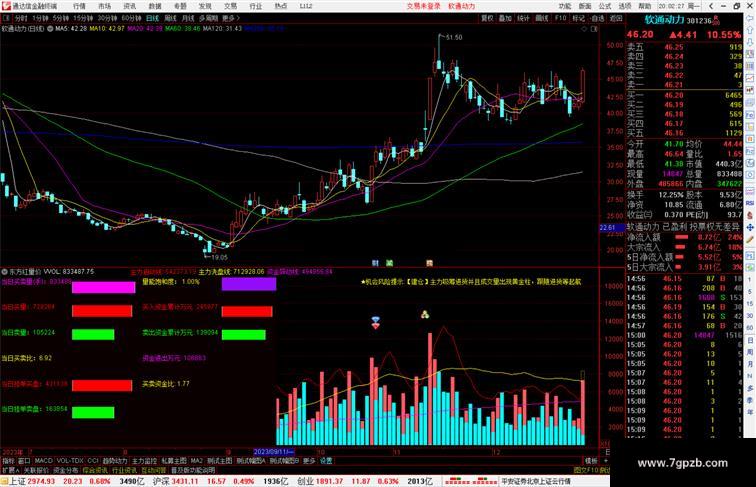Viewport: 756px width, 487px height.
Task: Expand the 更多> period options
Action: [x=230, y=18]
